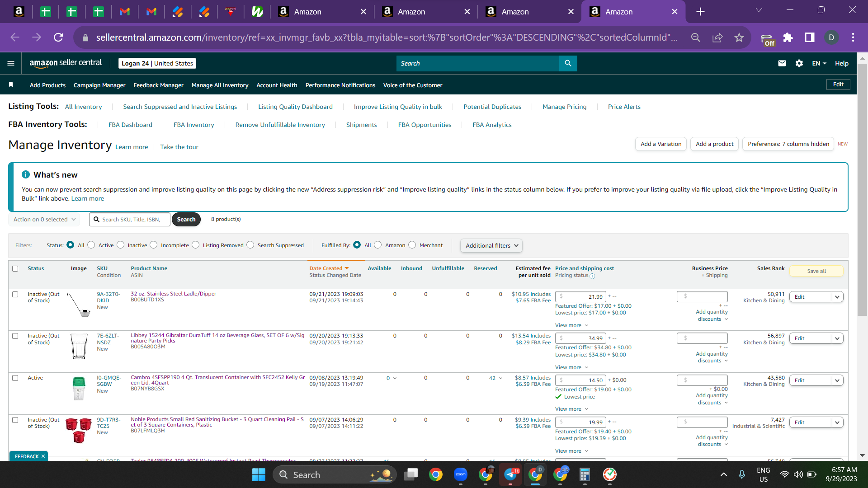
Task: Select Fulfilled By Amazon radio button
Action: click(x=378, y=245)
